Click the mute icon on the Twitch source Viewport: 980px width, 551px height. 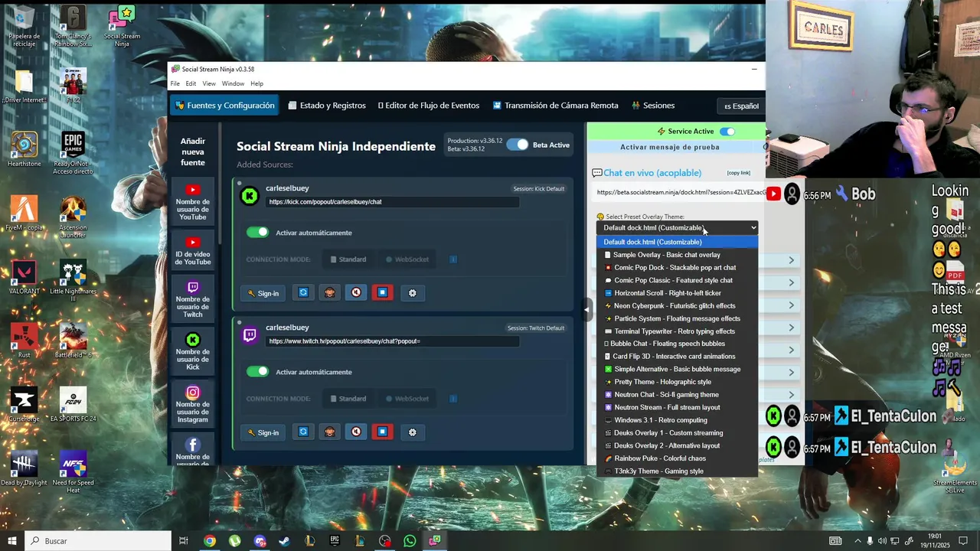point(356,432)
